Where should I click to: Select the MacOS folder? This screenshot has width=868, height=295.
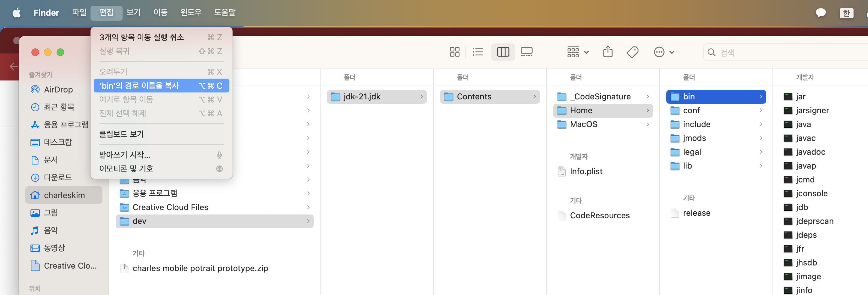click(x=603, y=125)
